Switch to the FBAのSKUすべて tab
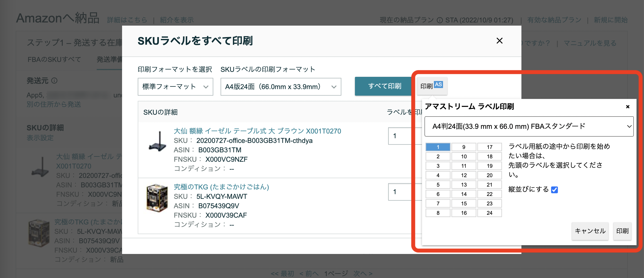644x278 pixels. click(x=54, y=60)
